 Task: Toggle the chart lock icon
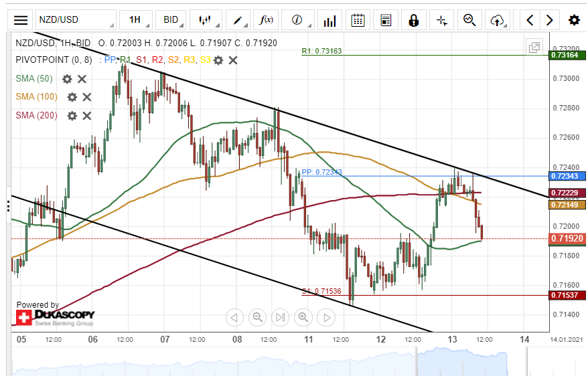click(x=414, y=20)
